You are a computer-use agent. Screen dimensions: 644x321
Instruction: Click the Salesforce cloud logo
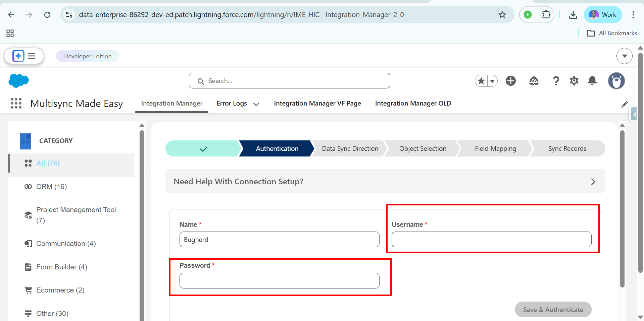(x=18, y=81)
